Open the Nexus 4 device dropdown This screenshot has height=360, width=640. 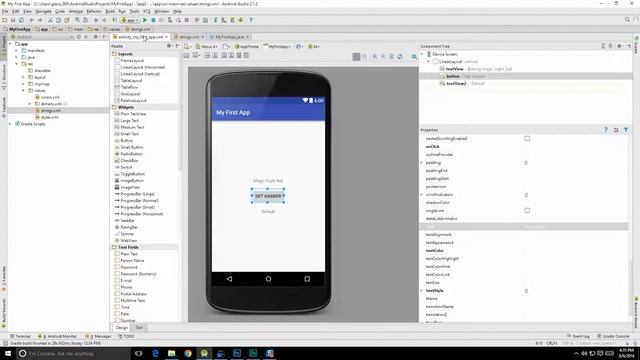coord(207,47)
